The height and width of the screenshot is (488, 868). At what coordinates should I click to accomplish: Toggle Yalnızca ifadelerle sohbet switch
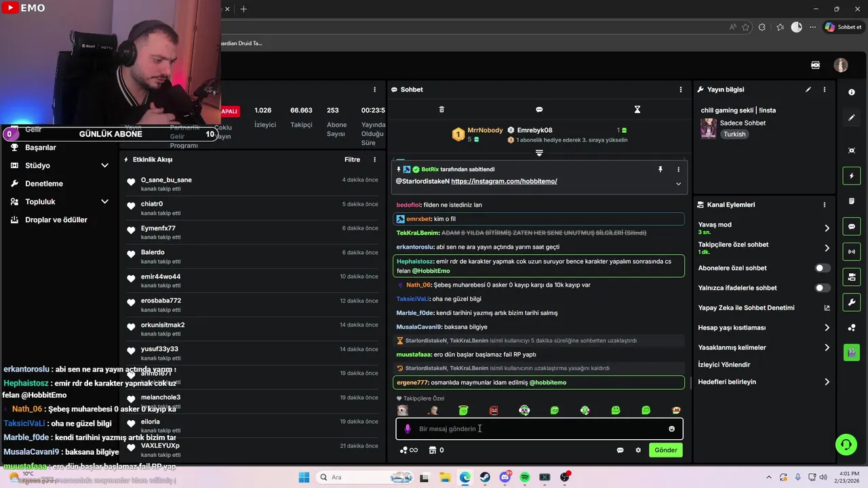[x=822, y=288]
